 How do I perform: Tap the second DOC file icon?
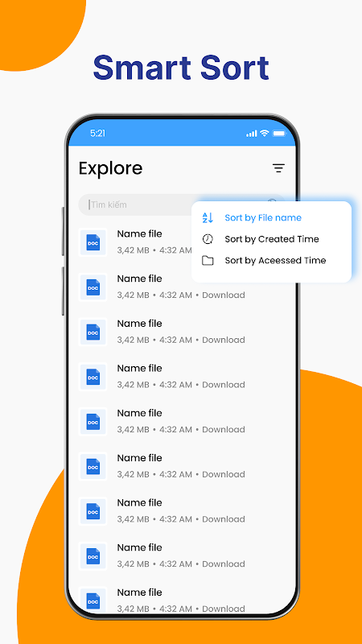coord(93,287)
